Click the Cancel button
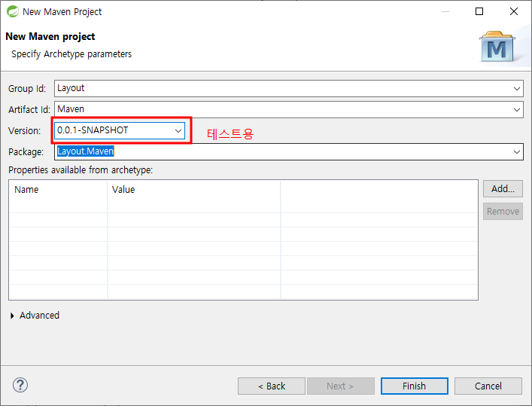The height and width of the screenshot is (406, 532). coord(488,386)
